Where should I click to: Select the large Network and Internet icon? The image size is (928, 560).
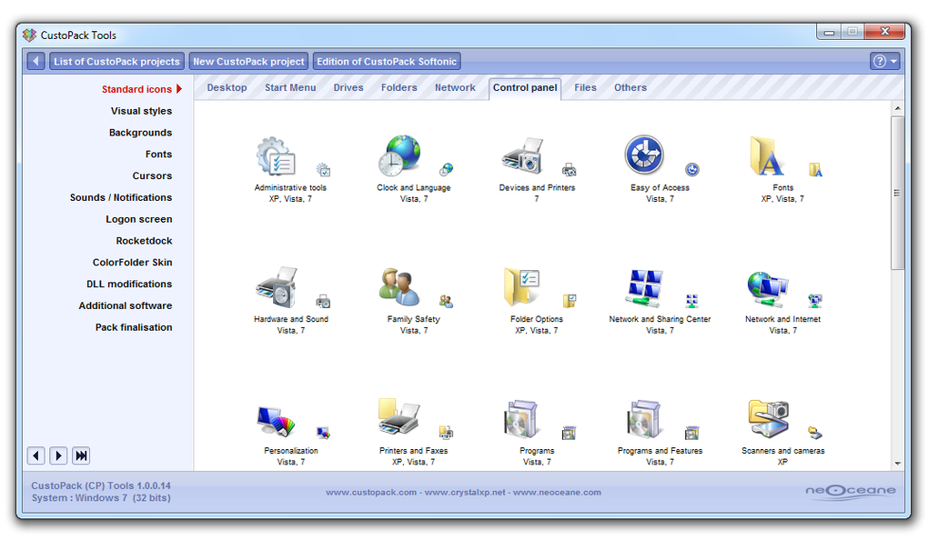tap(768, 288)
